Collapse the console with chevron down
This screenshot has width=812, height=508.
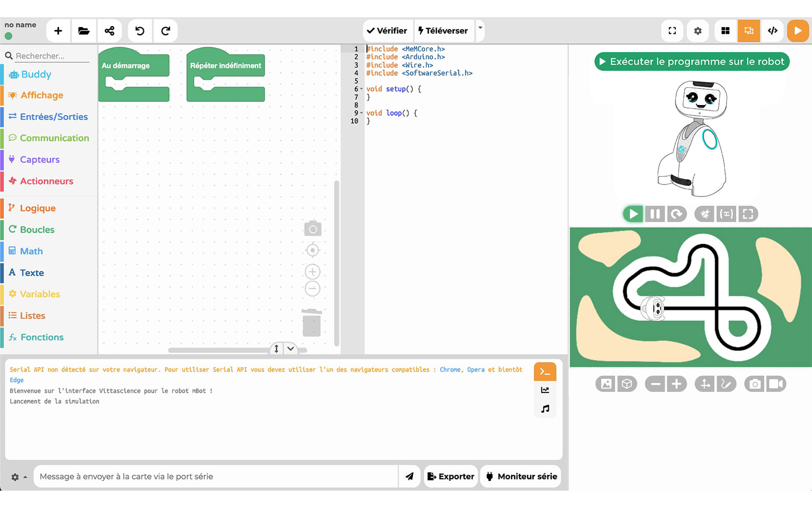pos(291,348)
